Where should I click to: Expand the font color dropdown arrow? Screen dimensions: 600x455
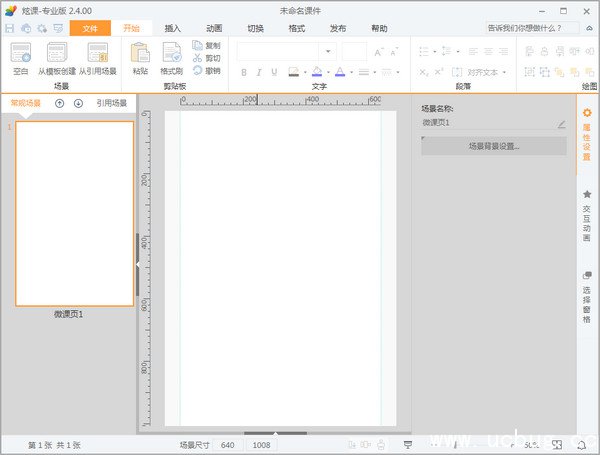point(352,72)
